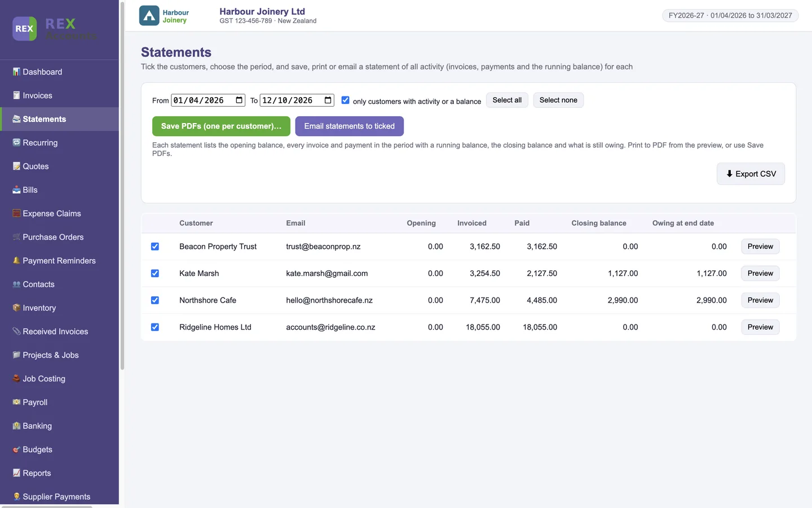Screen dimensions: 812x508
Task: Open Quotes from sidebar
Action: pyautogui.click(x=59, y=167)
